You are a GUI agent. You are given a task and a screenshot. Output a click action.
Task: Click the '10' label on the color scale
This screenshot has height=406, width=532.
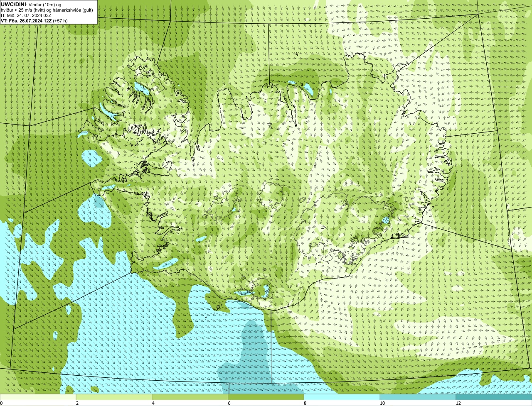point(382,403)
